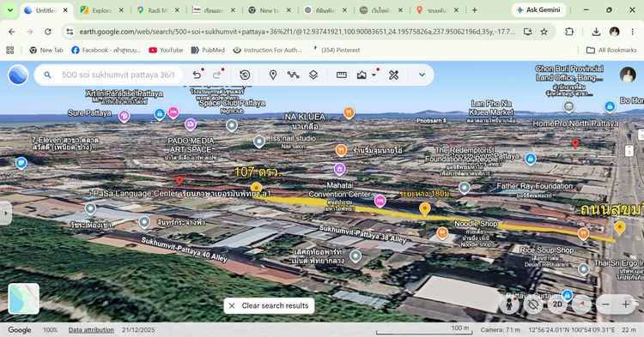Click the Iss nail studio marker

coord(258,141)
